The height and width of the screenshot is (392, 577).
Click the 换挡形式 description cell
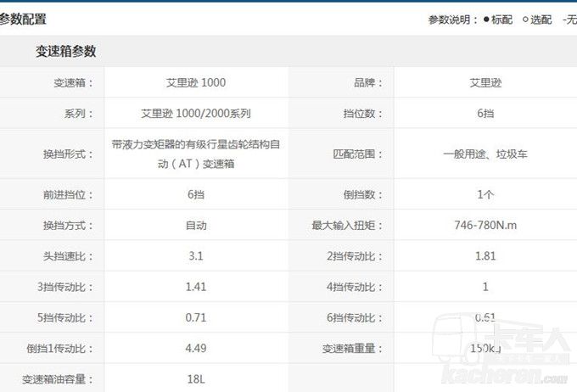(x=196, y=154)
